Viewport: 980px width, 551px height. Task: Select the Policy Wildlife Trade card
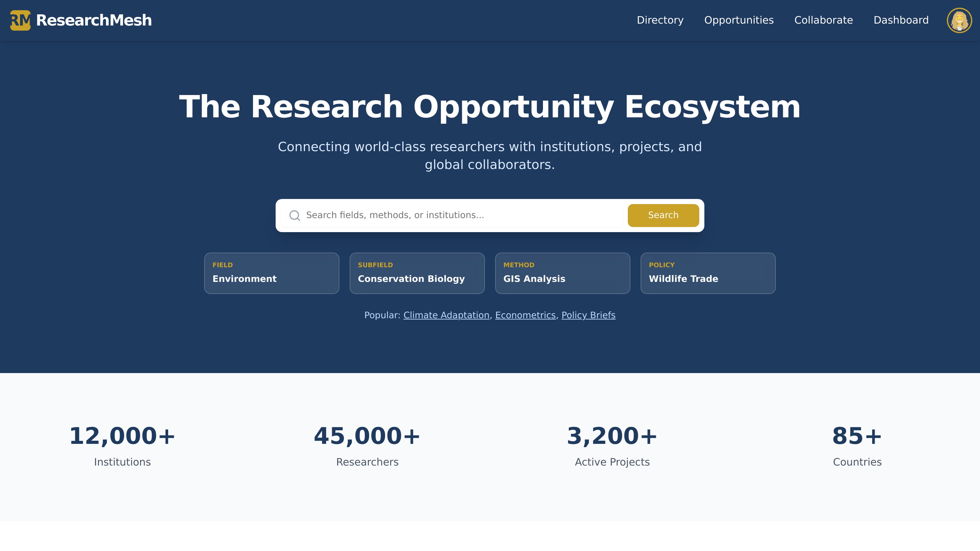708,273
